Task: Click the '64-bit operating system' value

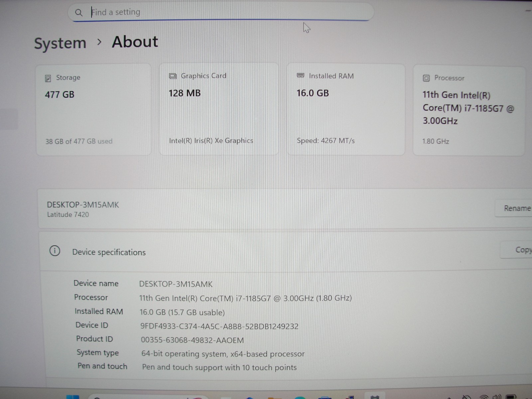Action: tap(223, 354)
